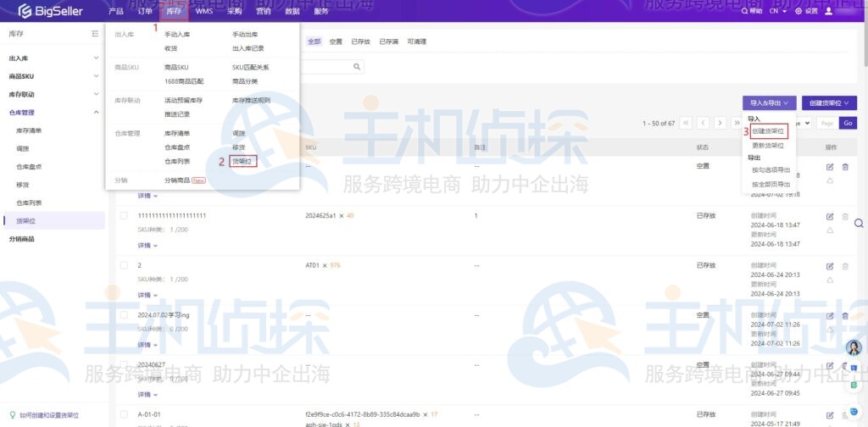Image resolution: width=868 pixels, height=427 pixels.
Task: Select SKU匹配关系 in the dropdown menu
Action: (x=250, y=68)
